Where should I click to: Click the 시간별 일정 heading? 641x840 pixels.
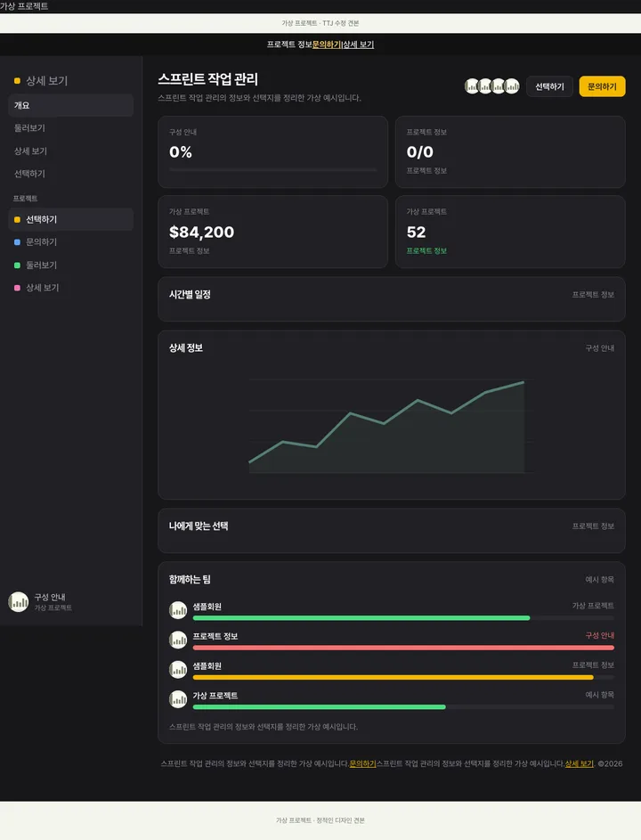(191, 295)
